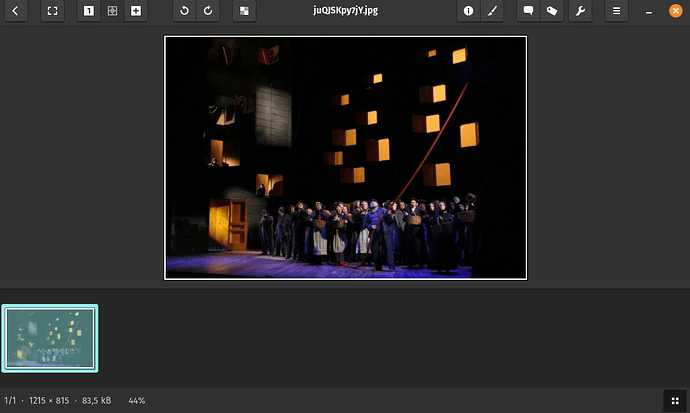This screenshot has width=690, height=413.
Task: Close the window with orange X
Action: coord(675,11)
